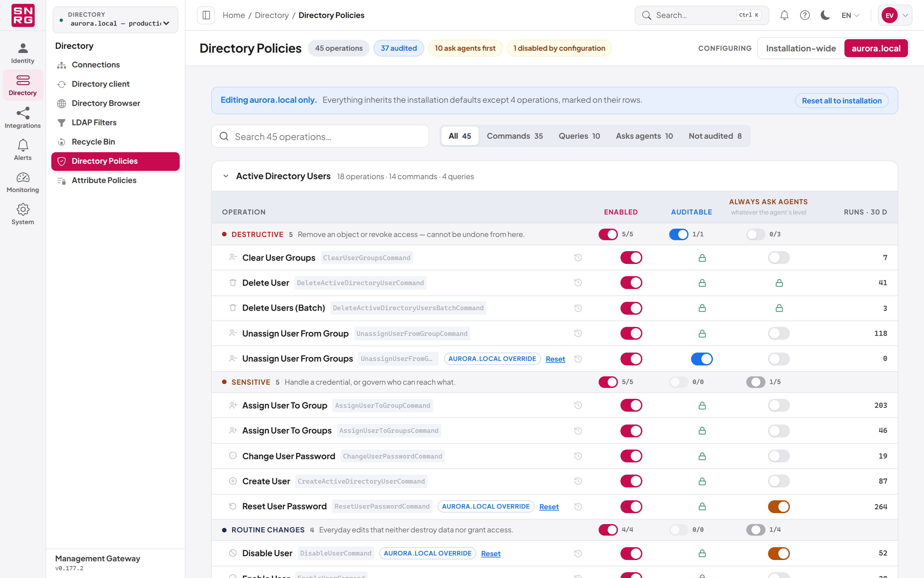The height and width of the screenshot is (578, 924).
Task: Click the Search 45 operations field
Action: coord(320,136)
